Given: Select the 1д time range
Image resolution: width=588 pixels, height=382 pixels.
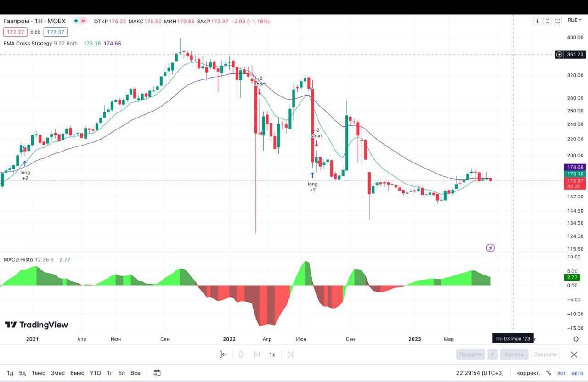Looking at the screenshot, I should 10,373.
